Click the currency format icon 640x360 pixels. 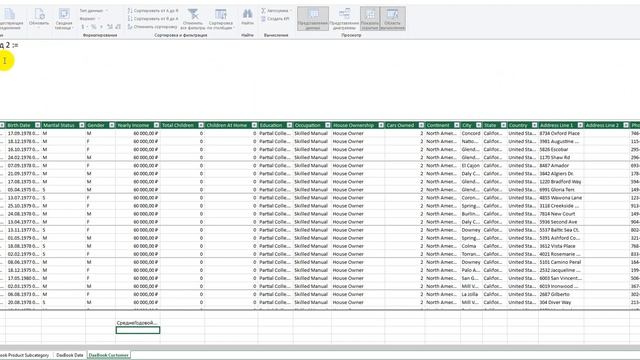tap(83, 27)
